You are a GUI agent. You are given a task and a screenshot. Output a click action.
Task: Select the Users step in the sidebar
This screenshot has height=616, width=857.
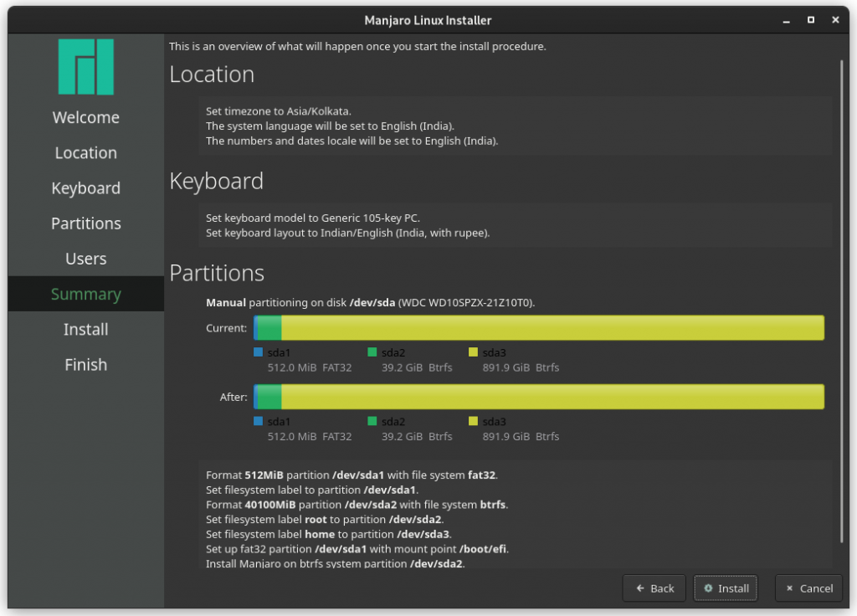[x=85, y=258]
